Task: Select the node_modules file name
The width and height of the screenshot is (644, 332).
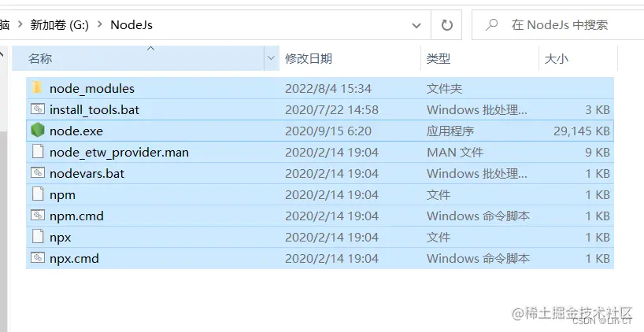Action: point(92,89)
